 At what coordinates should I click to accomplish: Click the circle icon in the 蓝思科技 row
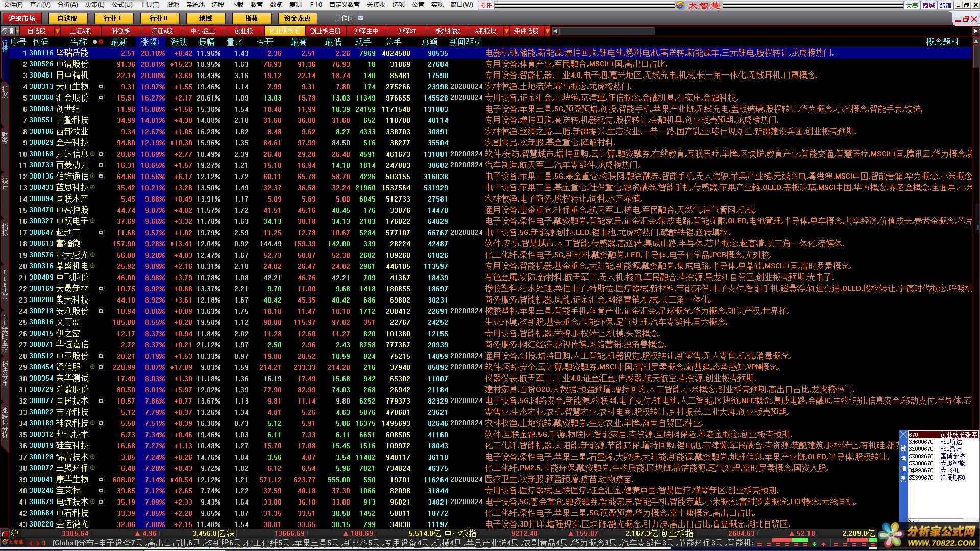pyautogui.click(x=93, y=188)
